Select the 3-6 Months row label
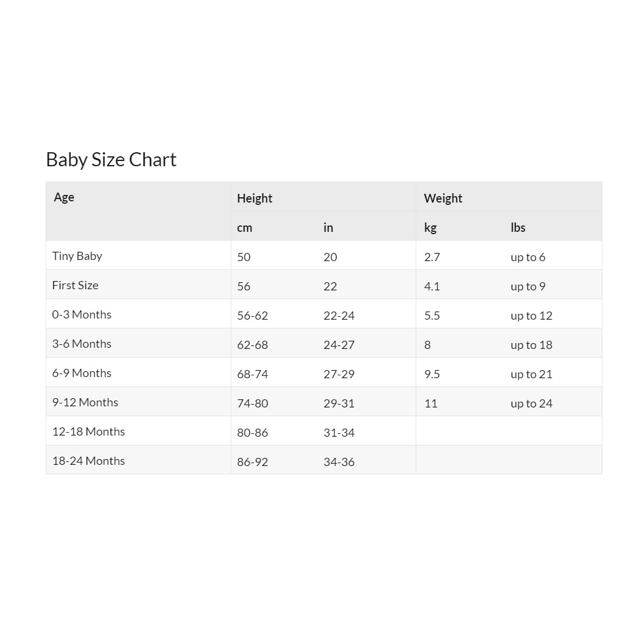Screen dimensions: 644x644 82,344
